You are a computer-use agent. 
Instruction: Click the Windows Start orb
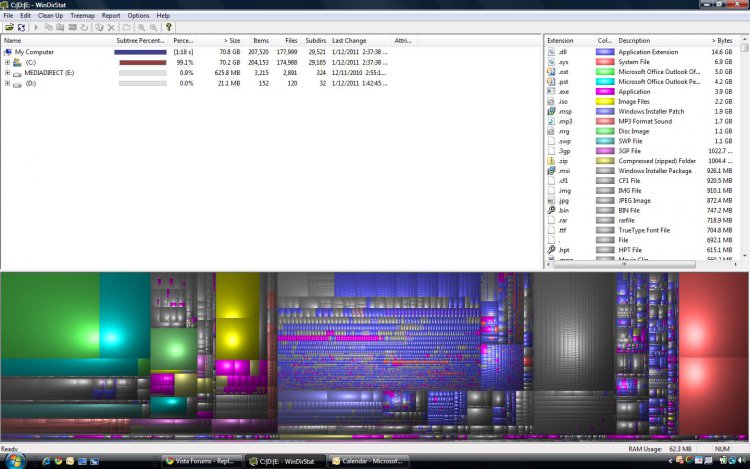coord(15,461)
